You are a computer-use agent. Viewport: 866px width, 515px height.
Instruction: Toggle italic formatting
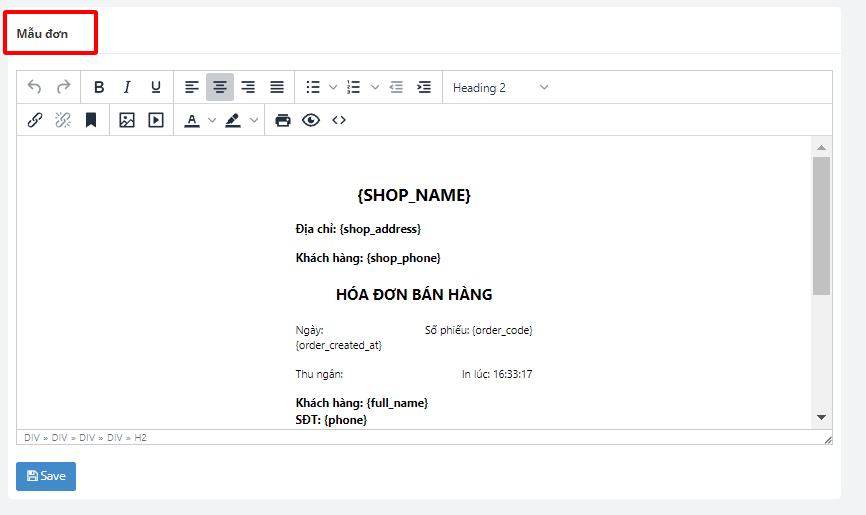[127, 88]
